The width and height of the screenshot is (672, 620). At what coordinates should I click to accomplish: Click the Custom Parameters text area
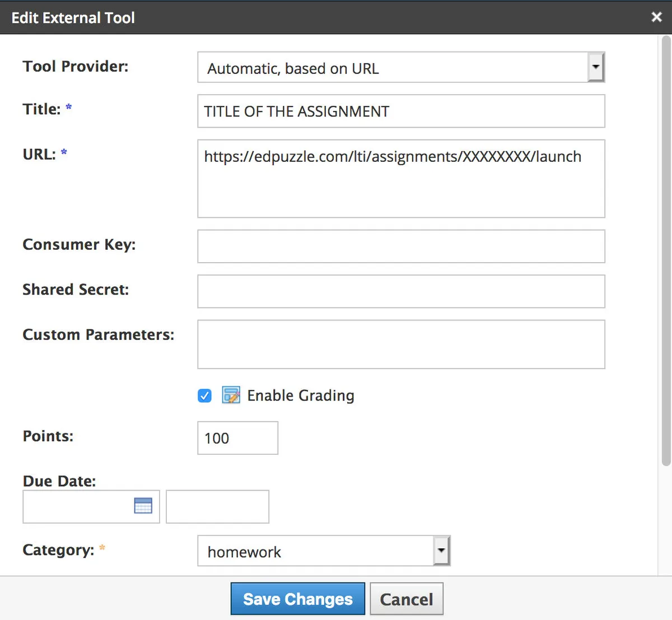click(x=401, y=344)
